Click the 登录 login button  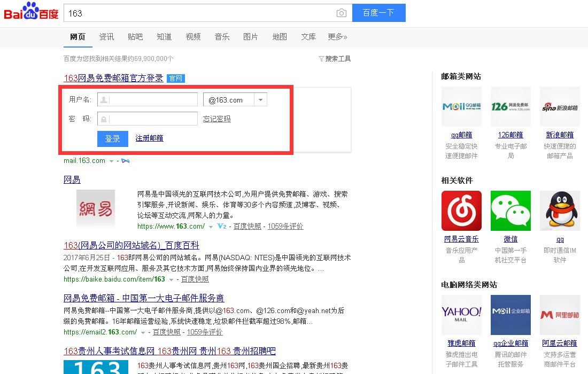(x=112, y=139)
